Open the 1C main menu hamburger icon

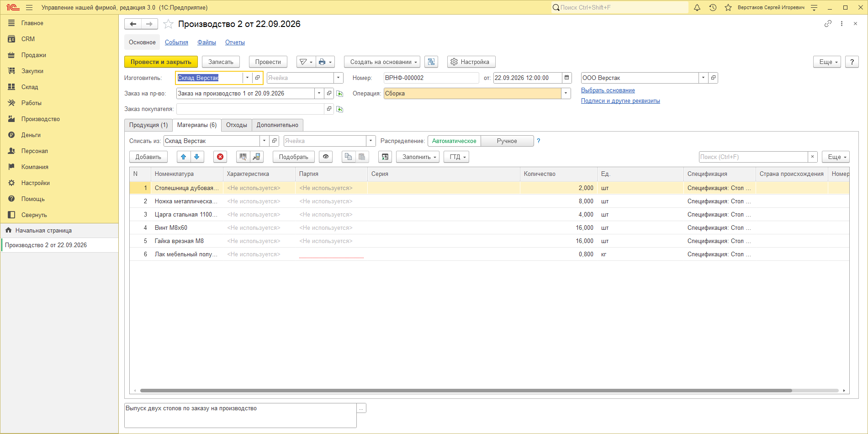click(x=29, y=7)
